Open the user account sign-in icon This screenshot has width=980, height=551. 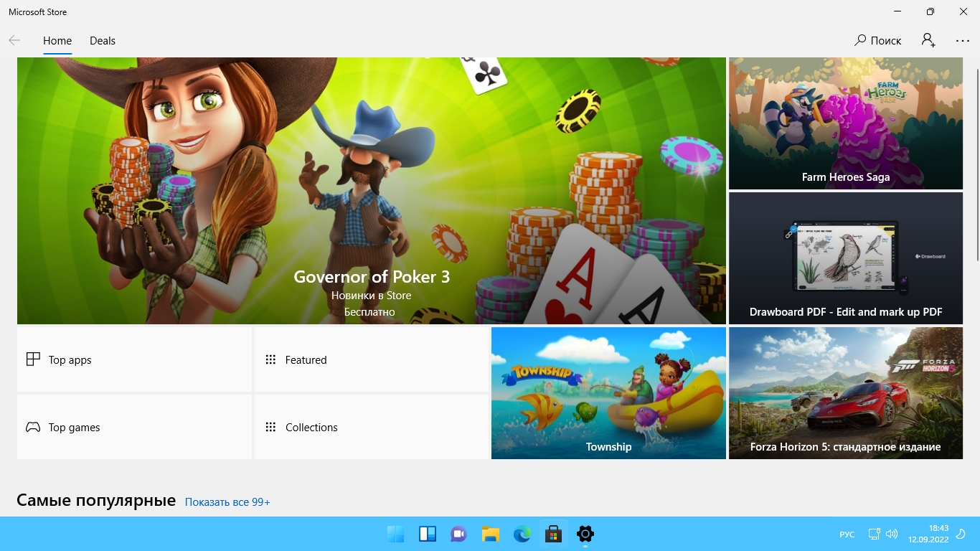click(928, 41)
